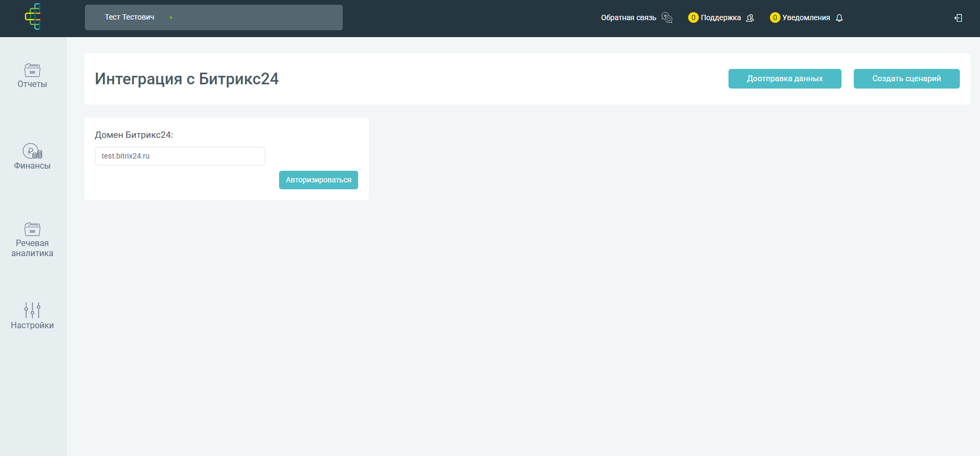Screen dimensions: 980x456
Task: Open the Речевая аналитика icon
Action: point(32,229)
